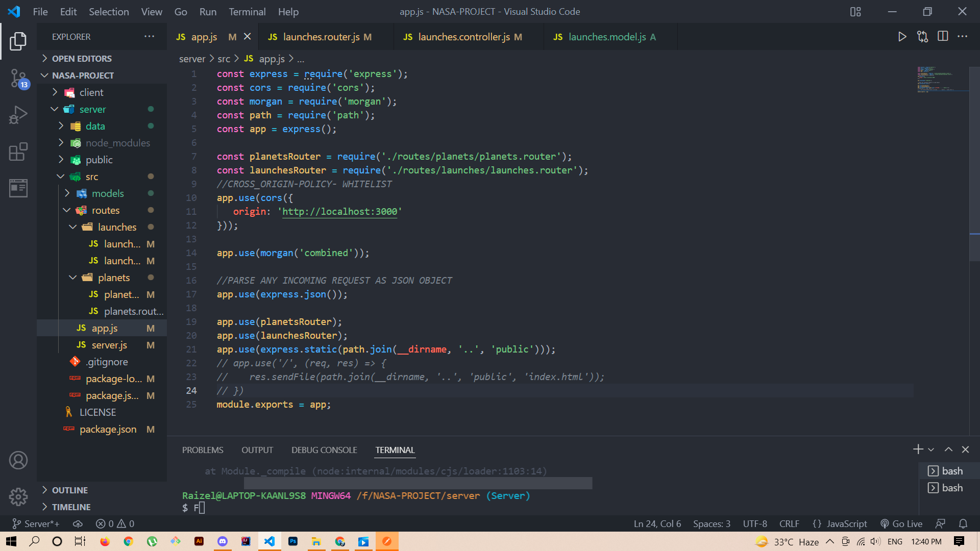
Task: Toggle Go Live server in status bar
Action: [x=901, y=524]
